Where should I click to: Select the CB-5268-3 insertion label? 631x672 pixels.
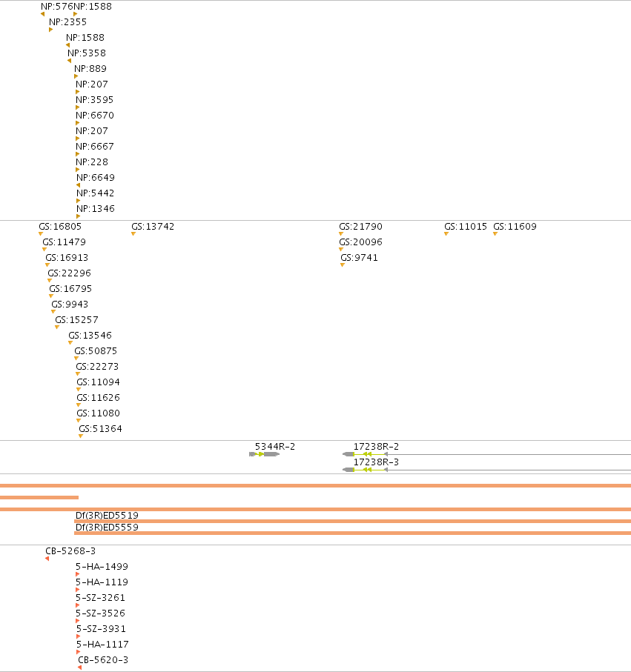pyautogui.click(x=70, y=551)
